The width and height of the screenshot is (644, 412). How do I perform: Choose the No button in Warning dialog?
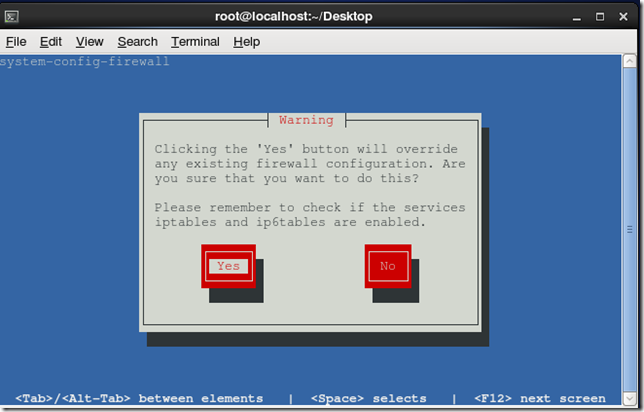388,266
